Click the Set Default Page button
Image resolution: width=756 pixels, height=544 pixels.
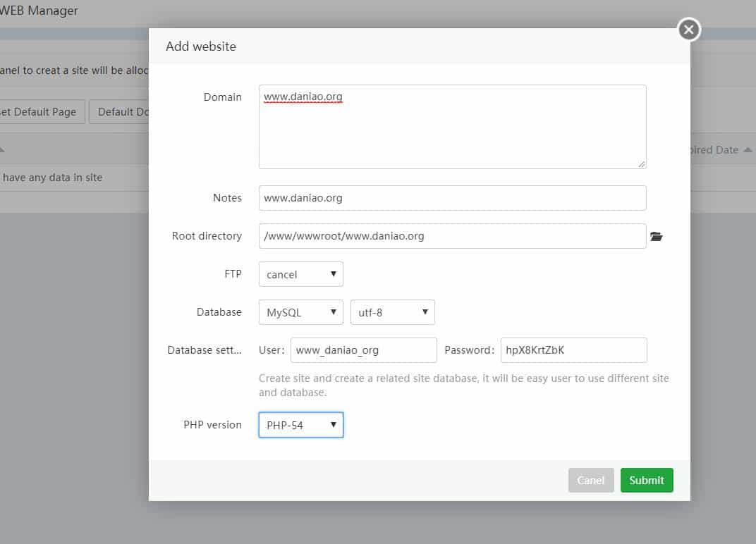[x=41, y=112]
